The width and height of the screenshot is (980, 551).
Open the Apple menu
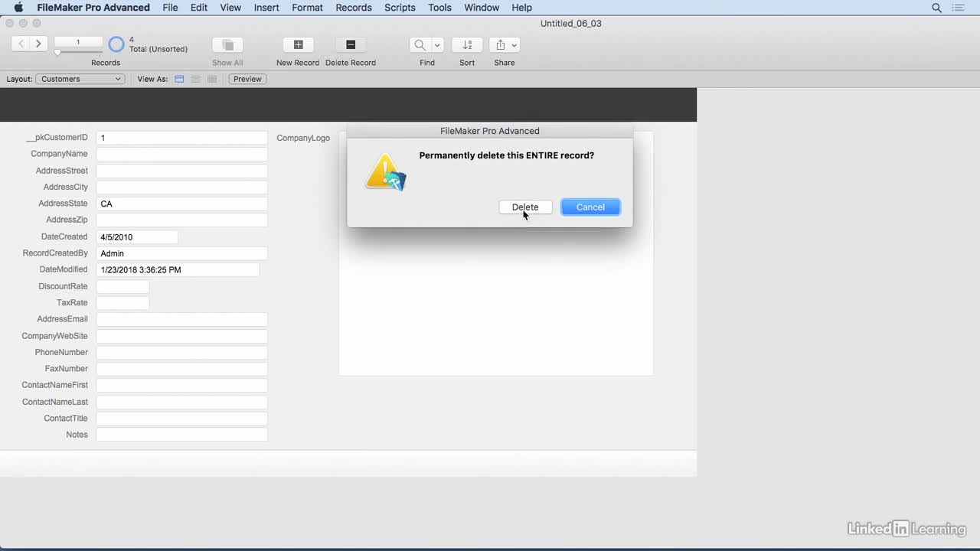pos(18,8)
